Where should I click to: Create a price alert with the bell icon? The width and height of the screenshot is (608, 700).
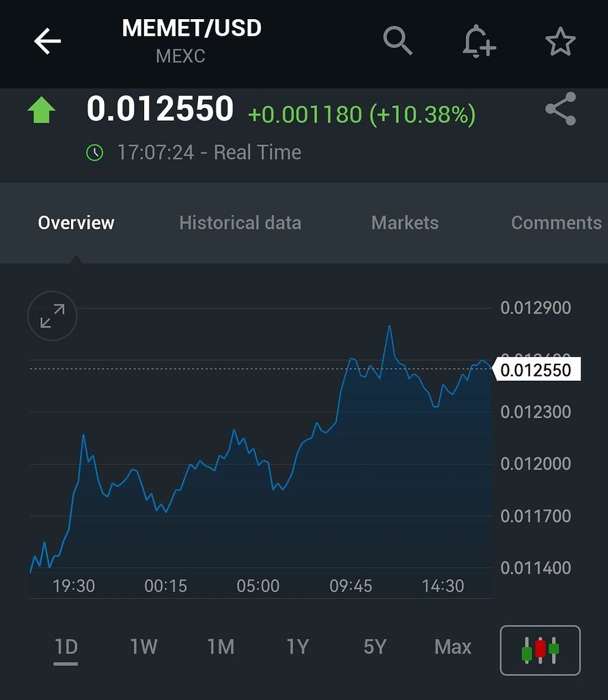click(x=479, y=41)
